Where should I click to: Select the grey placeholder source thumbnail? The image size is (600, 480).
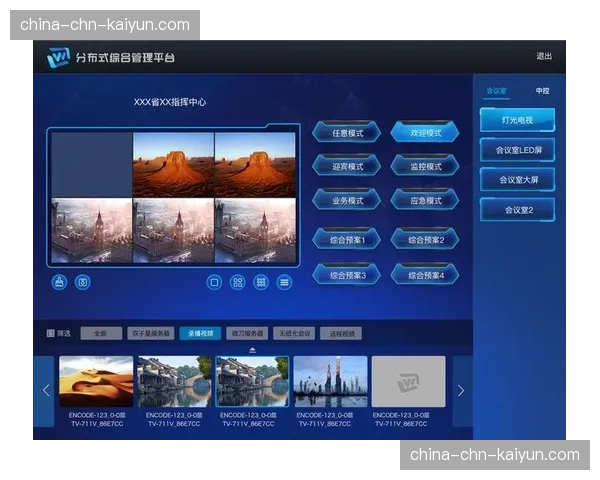[x=409, y=381]
